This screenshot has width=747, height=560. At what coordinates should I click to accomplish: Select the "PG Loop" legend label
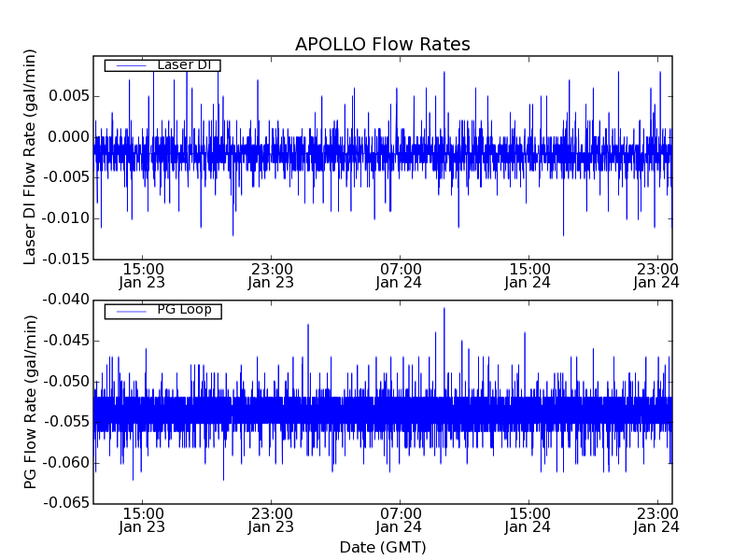(184, 310)
